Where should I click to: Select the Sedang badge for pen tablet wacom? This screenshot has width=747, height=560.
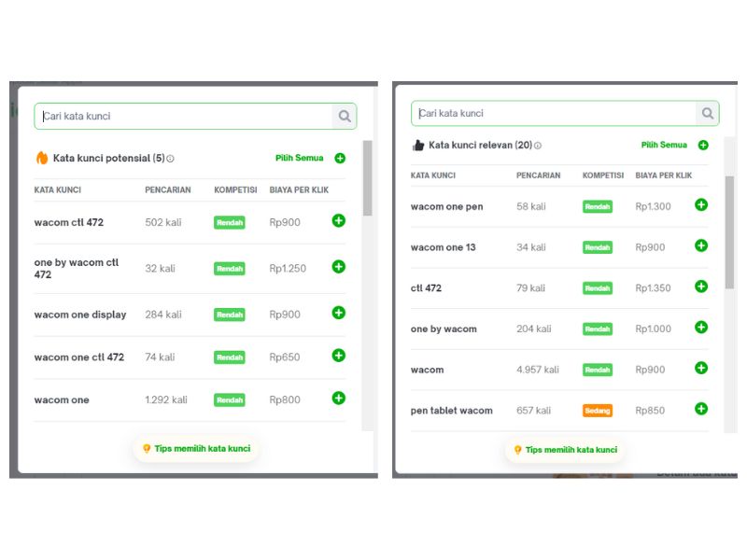click(598, 410)
